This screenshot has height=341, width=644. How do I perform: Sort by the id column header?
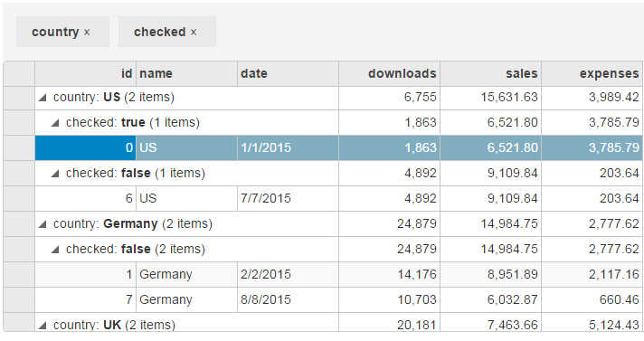coord(85,74)
